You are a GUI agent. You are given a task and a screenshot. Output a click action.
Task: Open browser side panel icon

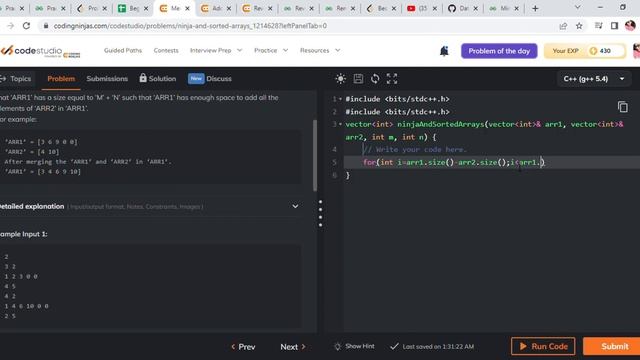[x=614, y=26]
